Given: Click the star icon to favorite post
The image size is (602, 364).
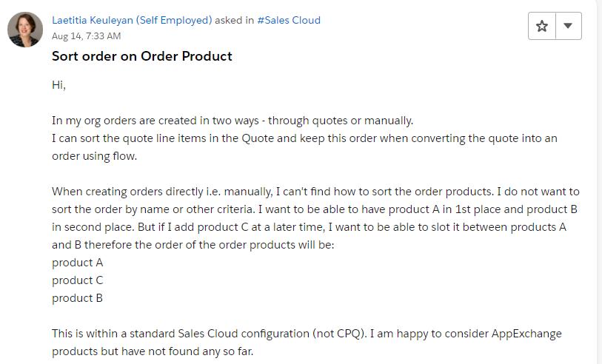Looking at the screenshot, I should (x=542, y=26).
